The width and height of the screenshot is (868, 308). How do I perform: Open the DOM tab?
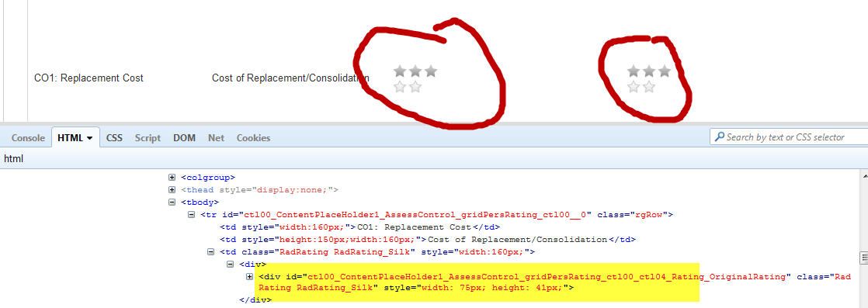[184, 137]
